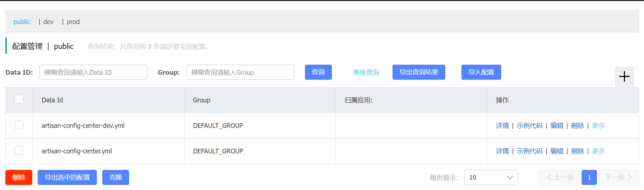Switch to the public namespace tab
The height and width of the screenshot is (190, 644).
22,22
